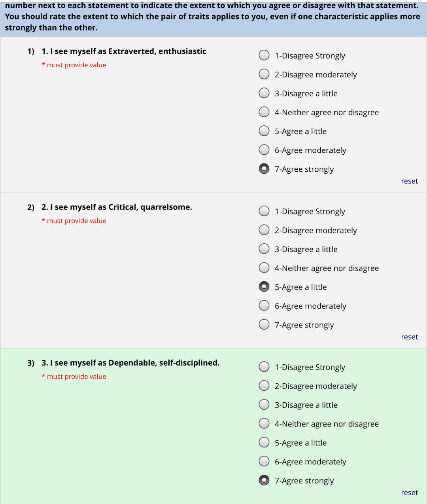Choose 2-Disagree moderately for Dependable, self-disciplined
The image size is (427, 504).
click(x=264, y=386)
